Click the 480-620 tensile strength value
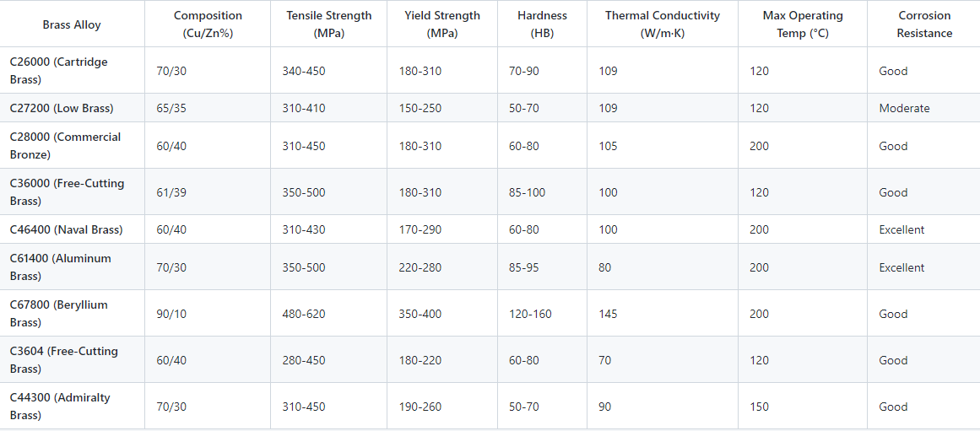980x431 pixels. pos(304,314)
